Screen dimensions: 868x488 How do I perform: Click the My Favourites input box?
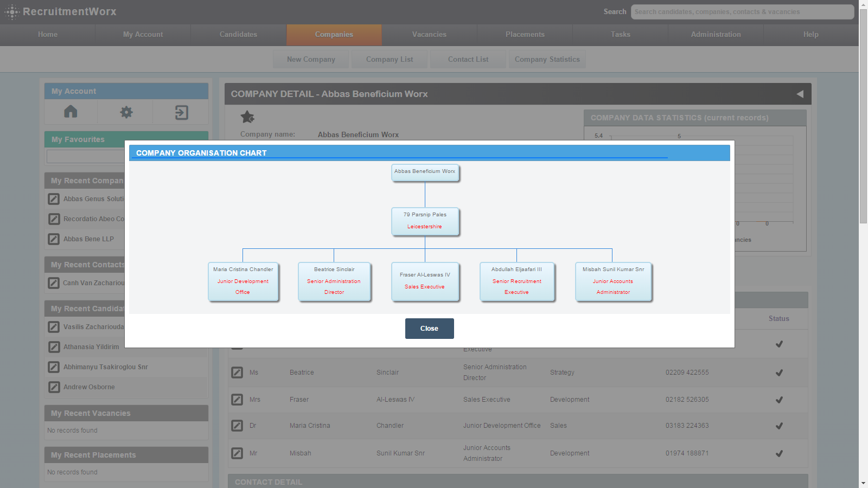86,156
